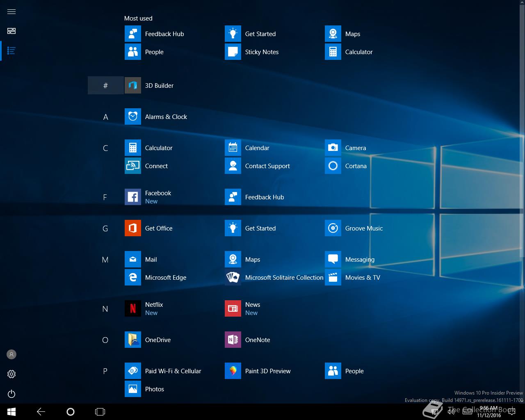Viewport: 525px width, 420px height.
Task: Open the Power options menu
Action: pyautogui.click(x=11, y=394)
